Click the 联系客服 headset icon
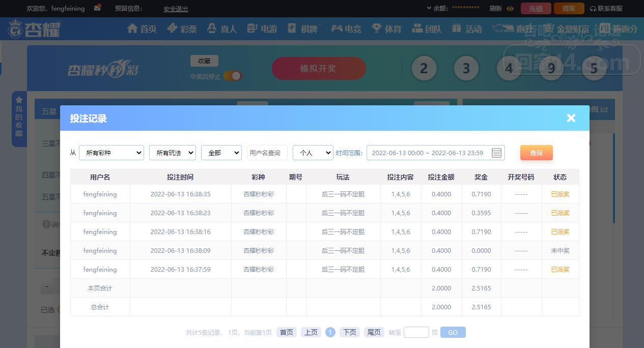644x348 pixels. pyautogui.click(x=593, y=9)
